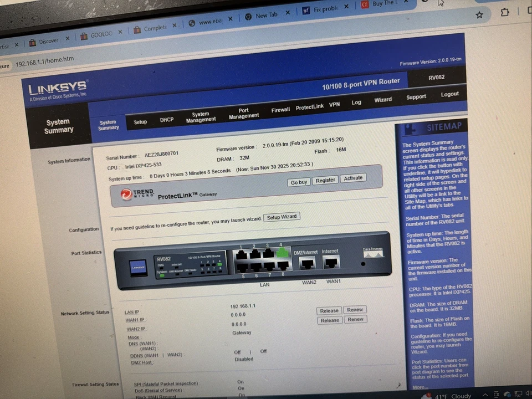This screenshot has height=399, width=532.
Task: Open the DHCP tab
Action: (166, 120)
